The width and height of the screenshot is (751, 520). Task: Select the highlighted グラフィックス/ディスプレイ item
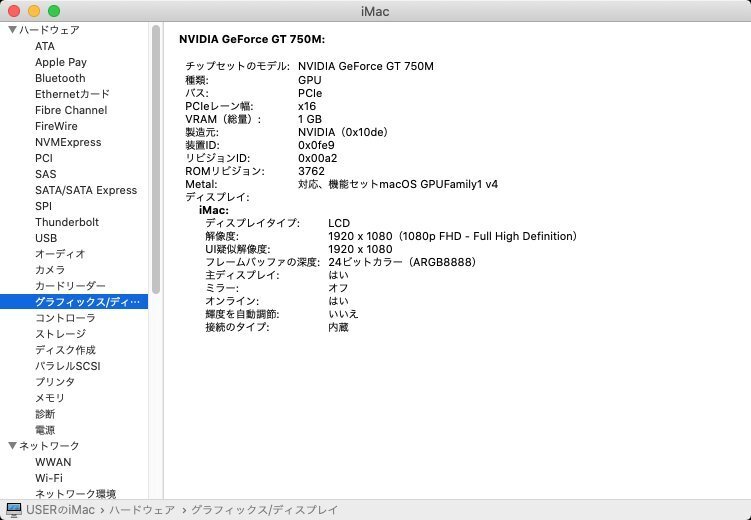point(88,302)
